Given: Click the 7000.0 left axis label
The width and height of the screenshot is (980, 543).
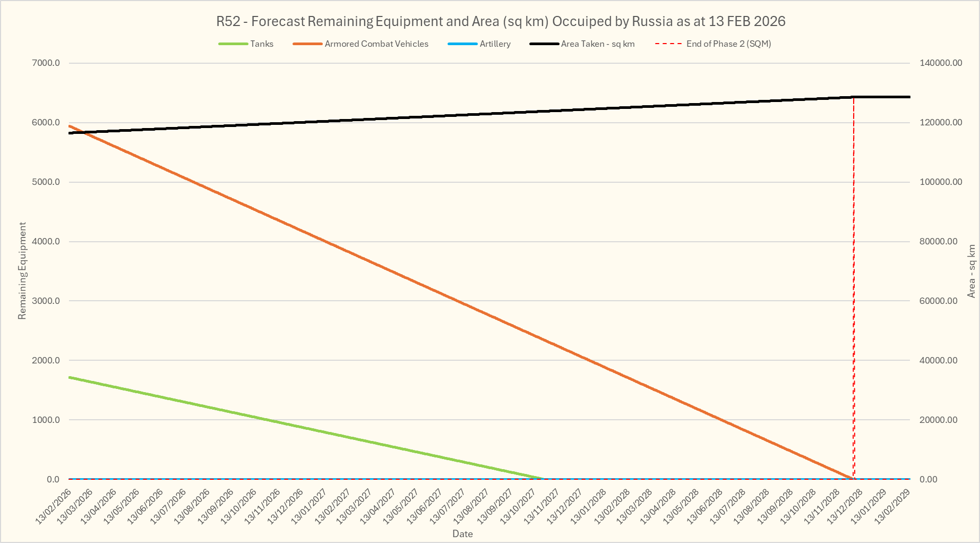Looking at the screenshot, I should 46,63.
